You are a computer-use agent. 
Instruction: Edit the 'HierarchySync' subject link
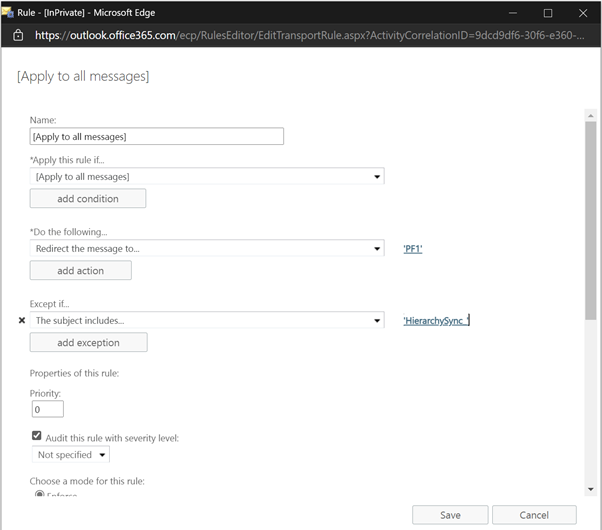click(435, 321)
